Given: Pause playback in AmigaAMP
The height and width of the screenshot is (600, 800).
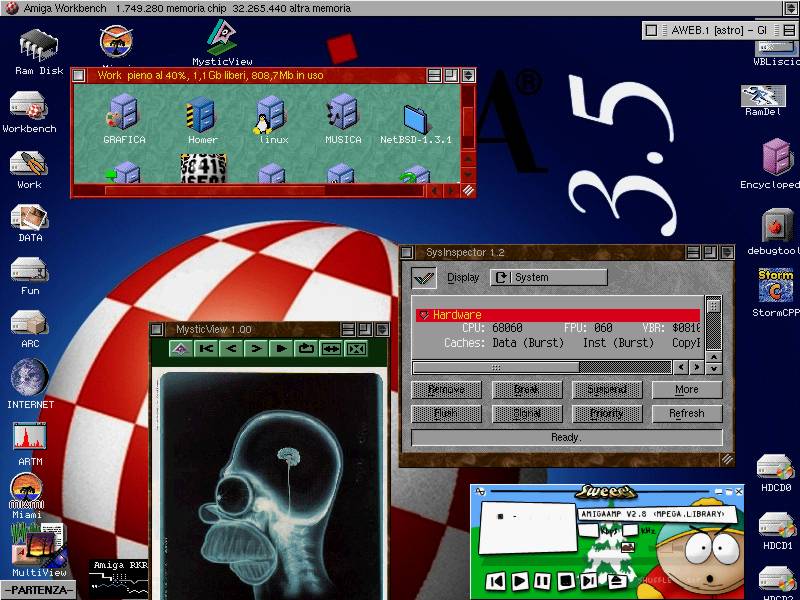Looking at the screenshot, I should 542,581.
